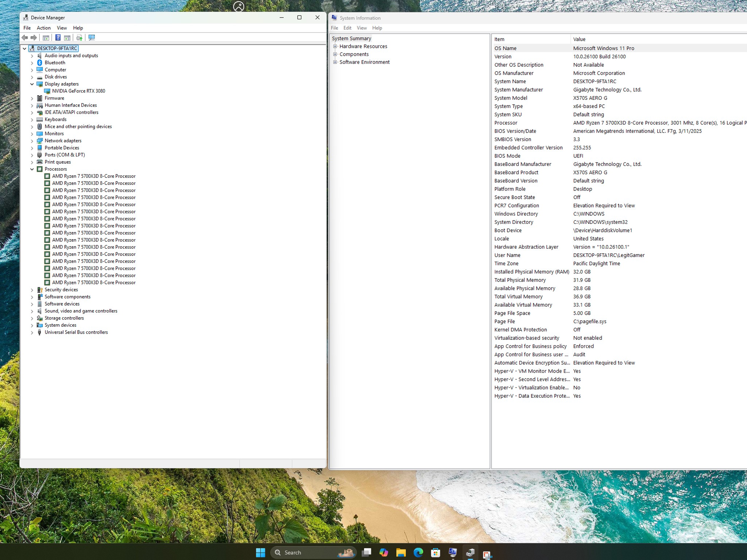Open File Explorer from the taskbar
747x560 pixels.
click(x=401, y=552)
